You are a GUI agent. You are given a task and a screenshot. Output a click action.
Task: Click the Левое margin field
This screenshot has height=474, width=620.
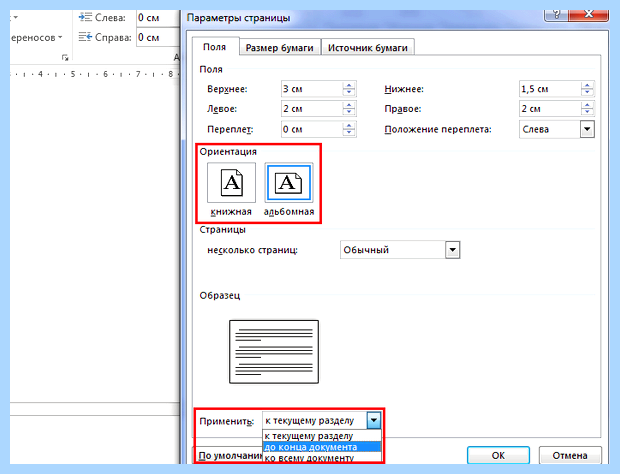point(312,109)
